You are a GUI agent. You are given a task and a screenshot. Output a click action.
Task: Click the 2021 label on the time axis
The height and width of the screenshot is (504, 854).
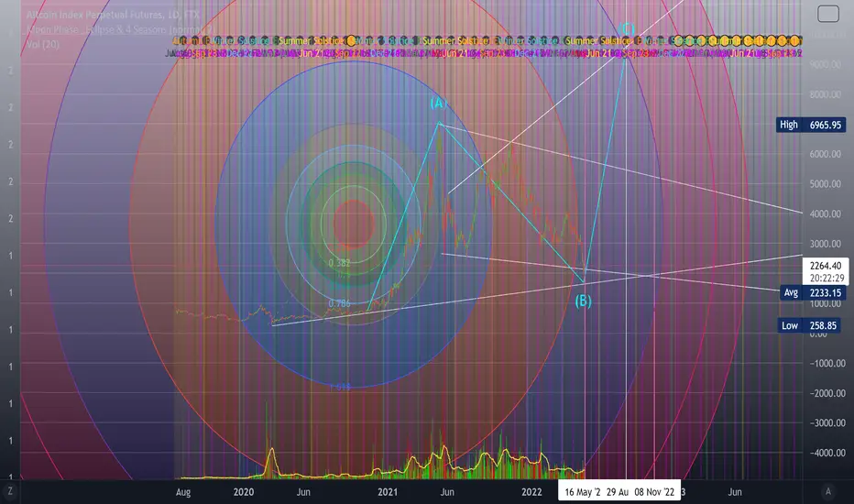coord(388,492)
